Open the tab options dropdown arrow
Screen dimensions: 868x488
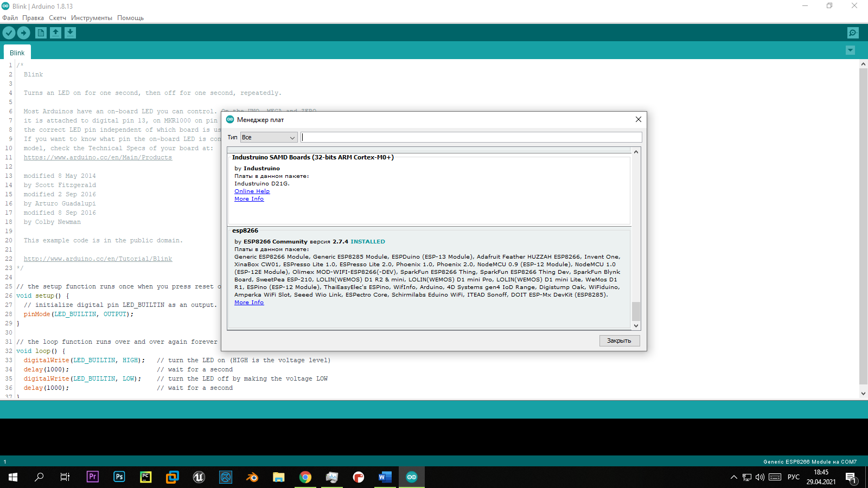pos(850,50)
